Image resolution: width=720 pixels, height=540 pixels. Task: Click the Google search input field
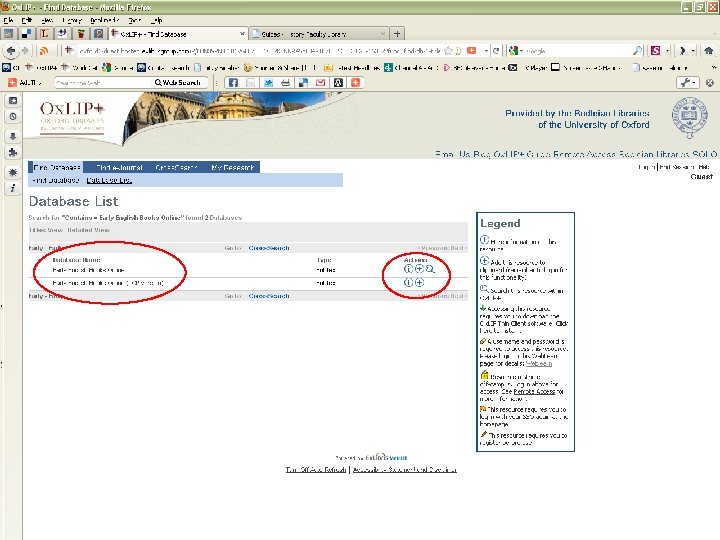coord(579,51)
